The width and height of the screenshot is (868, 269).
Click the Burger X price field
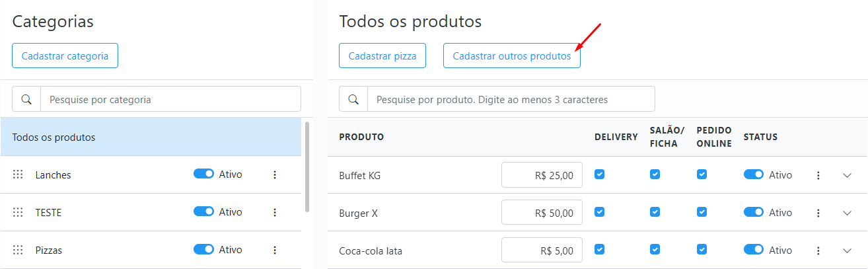pos(542,213)
